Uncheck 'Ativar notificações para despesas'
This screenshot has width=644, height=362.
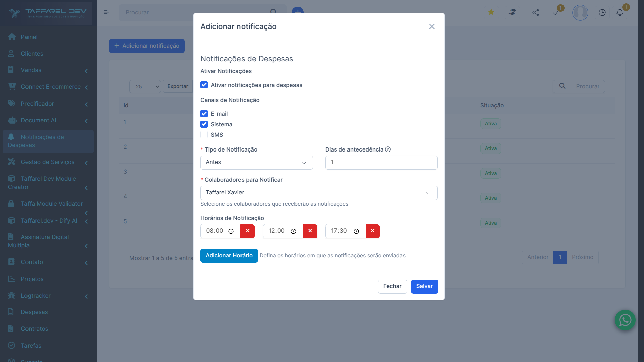pyautogui.click(x=204, y=85)
